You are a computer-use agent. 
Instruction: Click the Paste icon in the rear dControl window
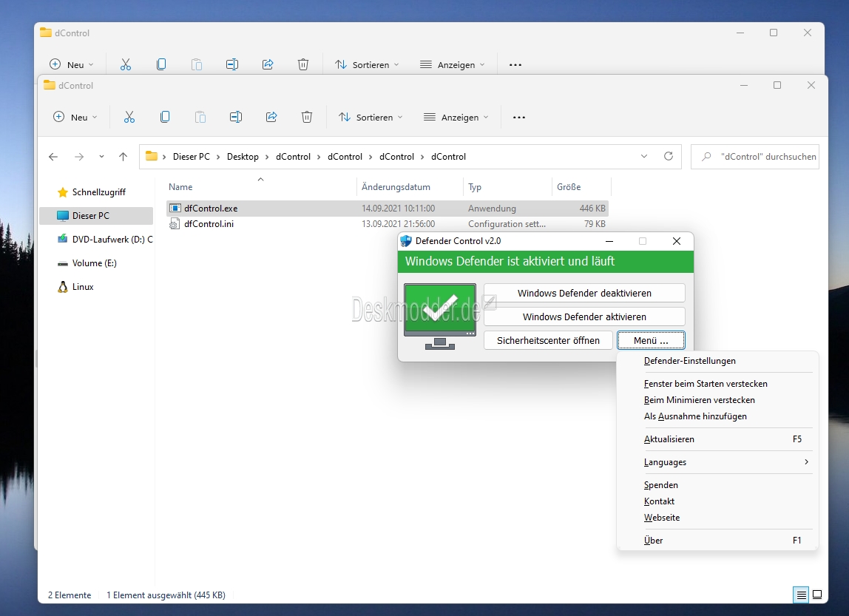coord(197,64)
